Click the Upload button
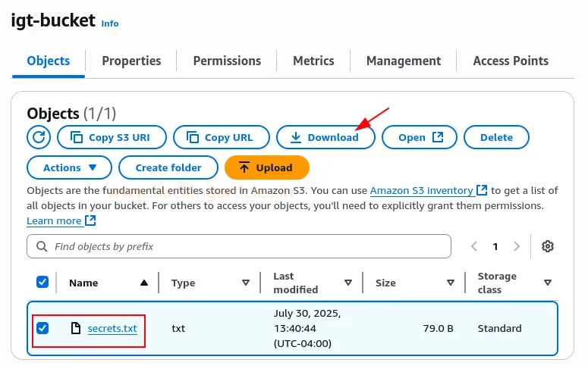This screenshot has height=369, width=588. [267, 167]
